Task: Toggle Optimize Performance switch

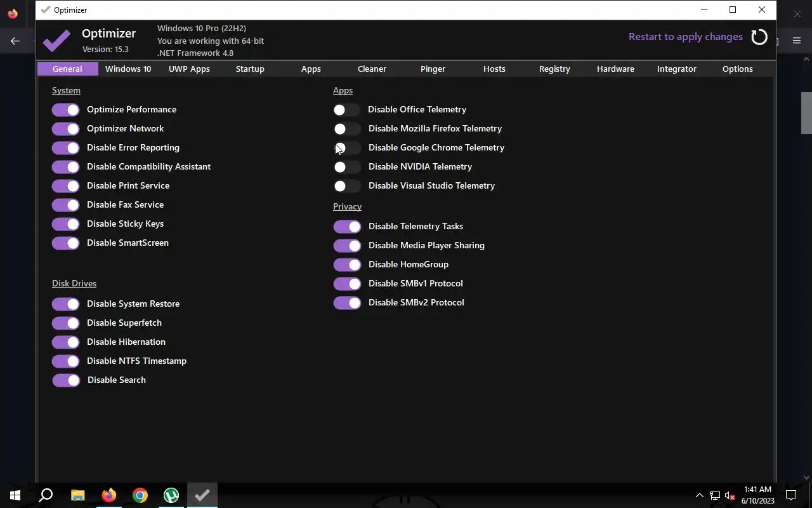Action: (x=66, y=110)
